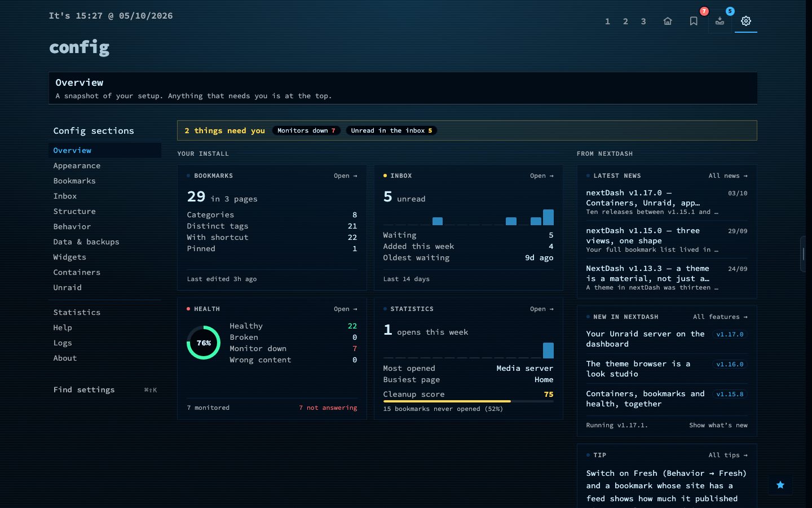812x508 pixels.
Task: Open the Widgets section
Action: tap(105, 257)
